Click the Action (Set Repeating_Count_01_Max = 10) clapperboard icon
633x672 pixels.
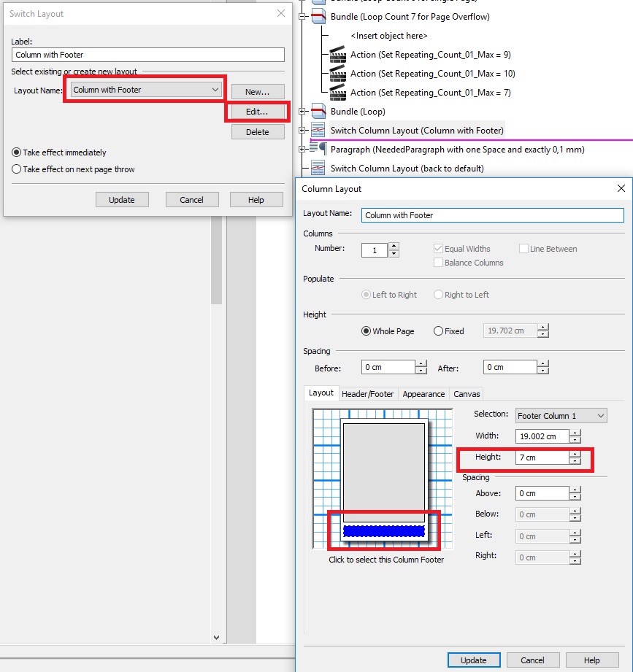tap(337, 74)
